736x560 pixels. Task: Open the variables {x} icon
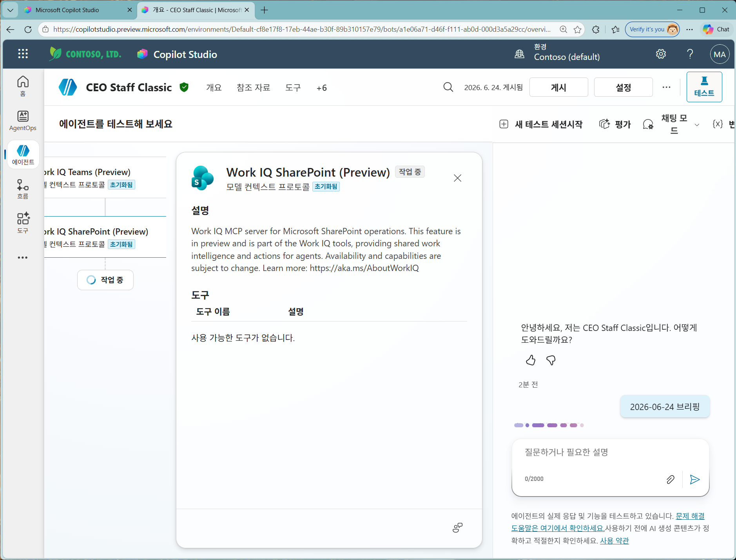coord(718,124)
